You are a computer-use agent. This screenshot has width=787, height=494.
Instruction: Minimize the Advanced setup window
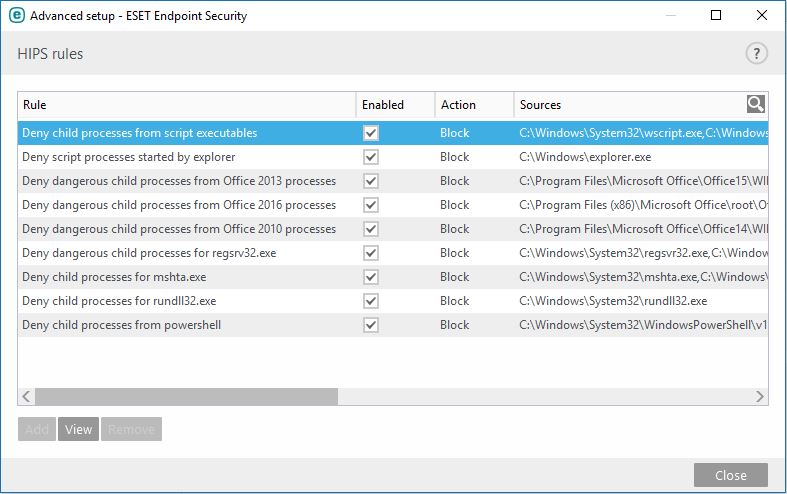tap(670, 16)
